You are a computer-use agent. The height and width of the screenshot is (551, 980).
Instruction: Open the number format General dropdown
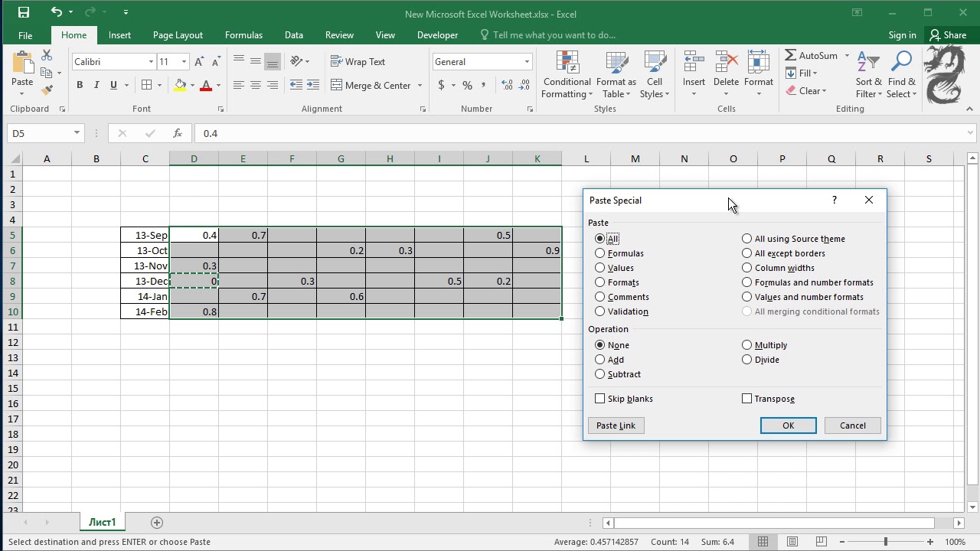[527, 62]
